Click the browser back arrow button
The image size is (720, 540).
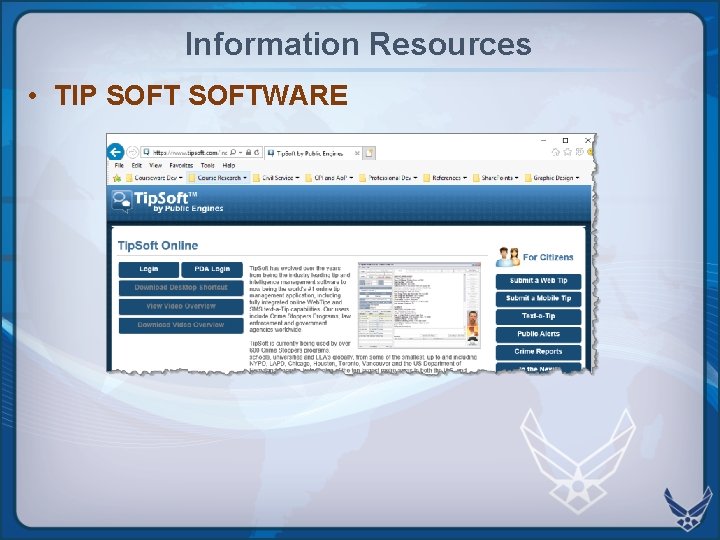click(x=115, y=152)
